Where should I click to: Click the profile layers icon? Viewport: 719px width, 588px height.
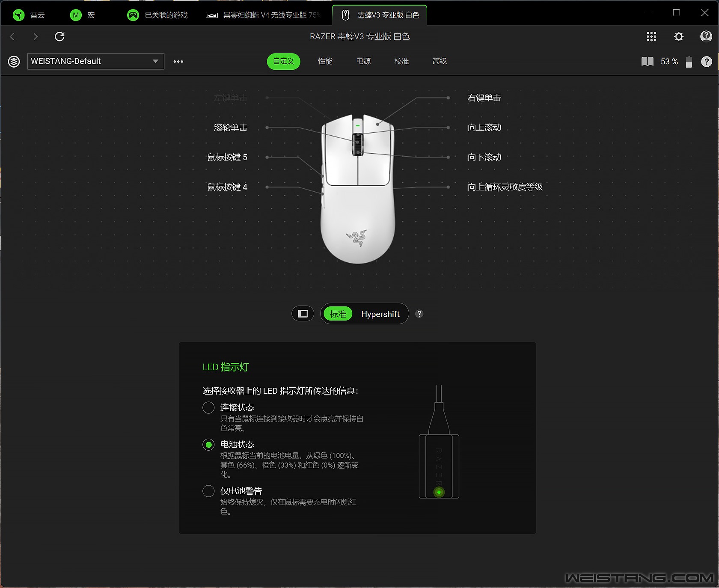[14, 62]
